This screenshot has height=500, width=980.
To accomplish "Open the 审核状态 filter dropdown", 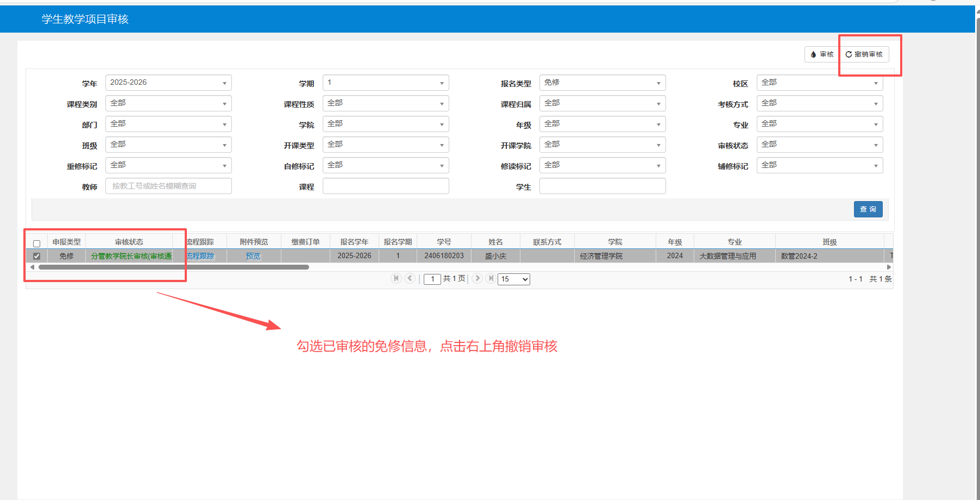I will click(819, 145).
